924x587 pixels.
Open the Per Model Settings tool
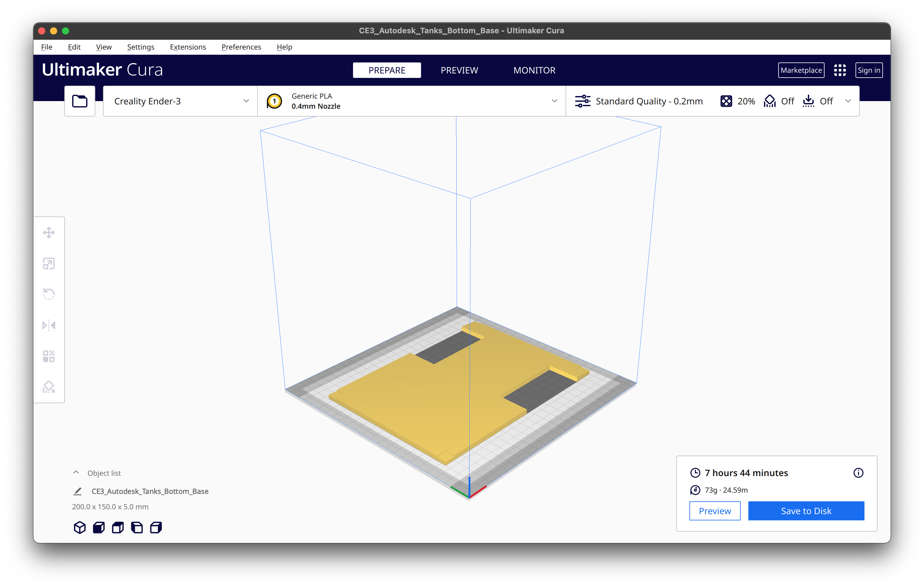pyautogui.click(x=49, y=356)
